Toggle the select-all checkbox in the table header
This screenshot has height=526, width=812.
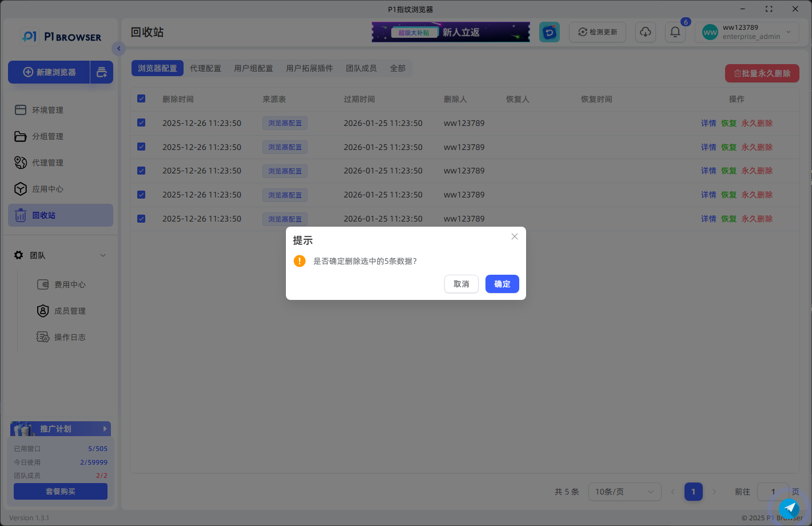pyautogui.click(x=141, y=99)
